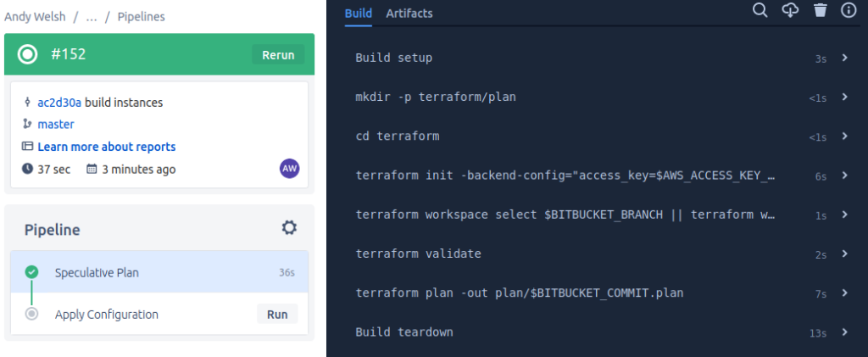868x357 pixels.
Task: Open the master branch link
Action: coord(56,125)
